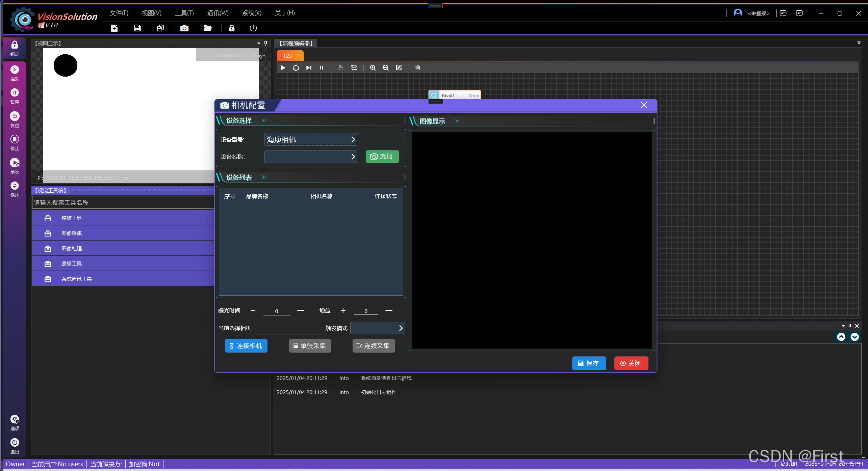The height and width of the screenshot is (471, 868).
Task: Click the 连接相机 button
Action: coord(246,345)
